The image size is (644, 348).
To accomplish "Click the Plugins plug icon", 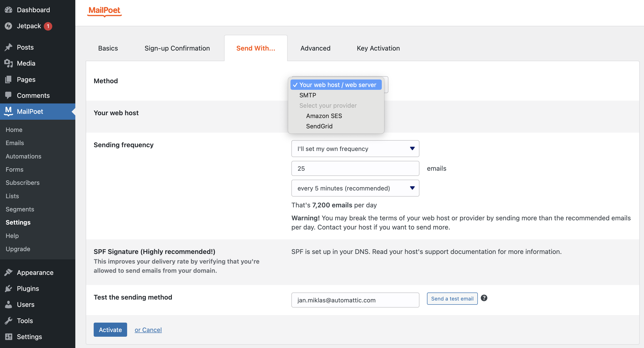I will [8, 289].
